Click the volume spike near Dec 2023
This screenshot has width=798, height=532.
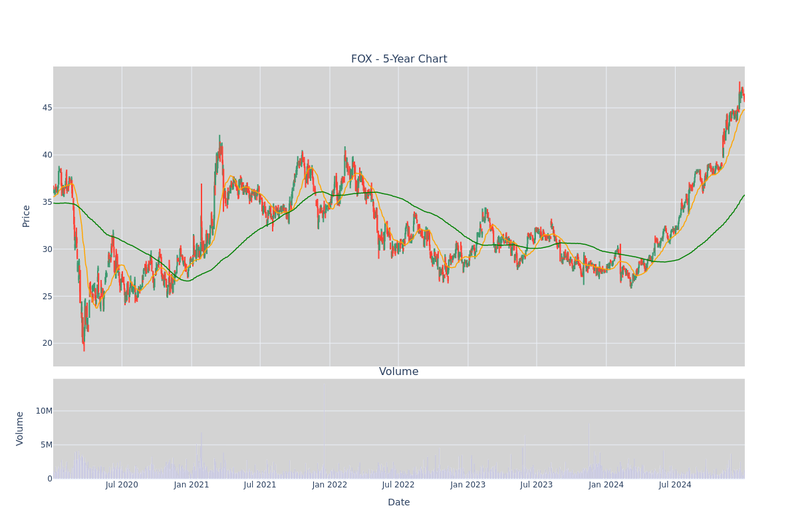pyautogui.click(x=589, y=452)
